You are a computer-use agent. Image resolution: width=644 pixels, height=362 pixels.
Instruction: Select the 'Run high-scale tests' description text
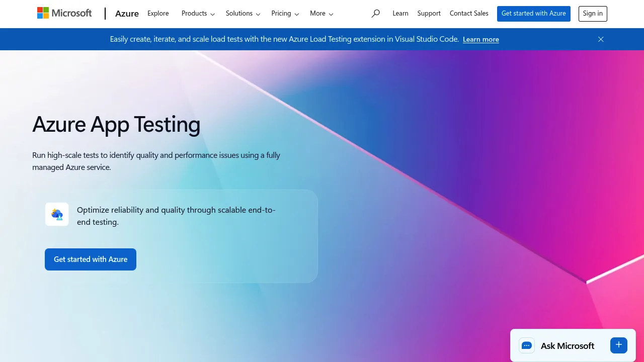pyautogui.click(x=156, y=161)
